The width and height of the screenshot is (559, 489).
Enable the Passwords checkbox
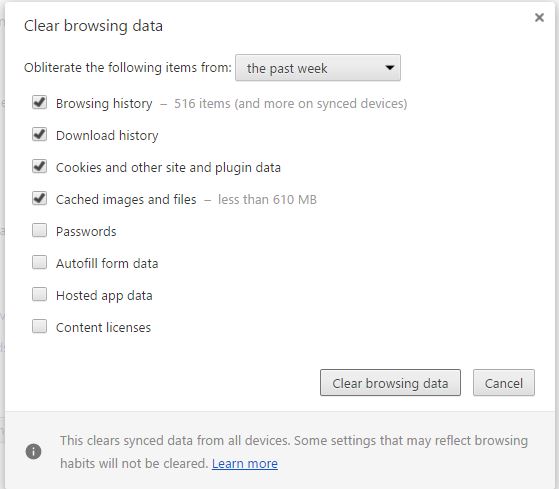(39, 230)
